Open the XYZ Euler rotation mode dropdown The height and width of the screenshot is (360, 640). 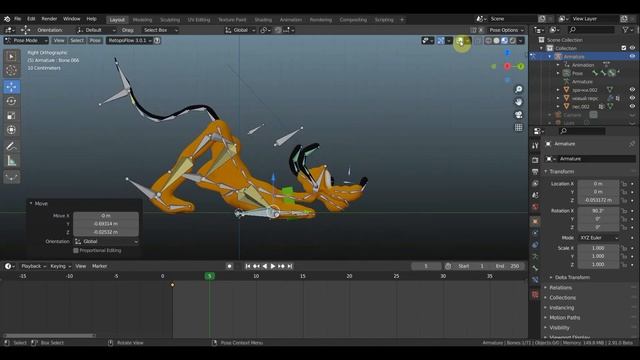[598, 238]
